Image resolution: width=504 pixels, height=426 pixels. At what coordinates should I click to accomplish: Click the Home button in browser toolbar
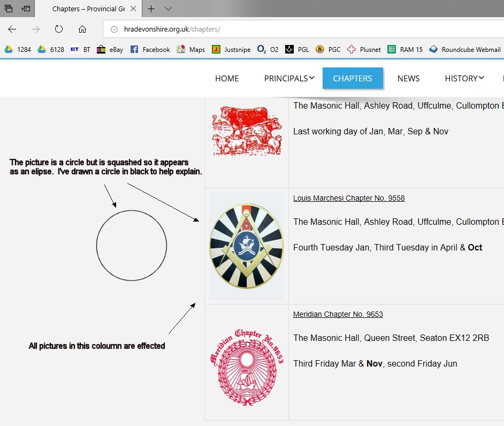[x=82, y=29]
